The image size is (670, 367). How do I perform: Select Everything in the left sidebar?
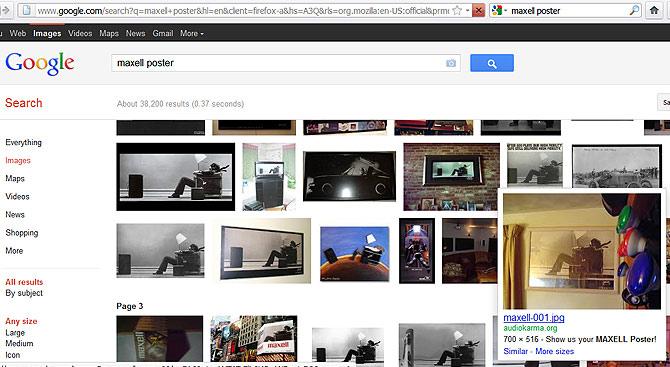click(x=24, y=142)
